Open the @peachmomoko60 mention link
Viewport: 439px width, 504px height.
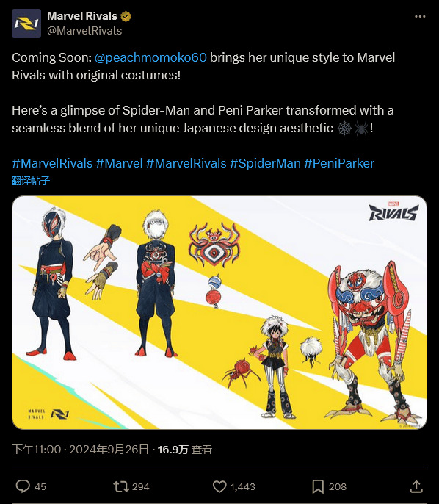click(150, 57)
